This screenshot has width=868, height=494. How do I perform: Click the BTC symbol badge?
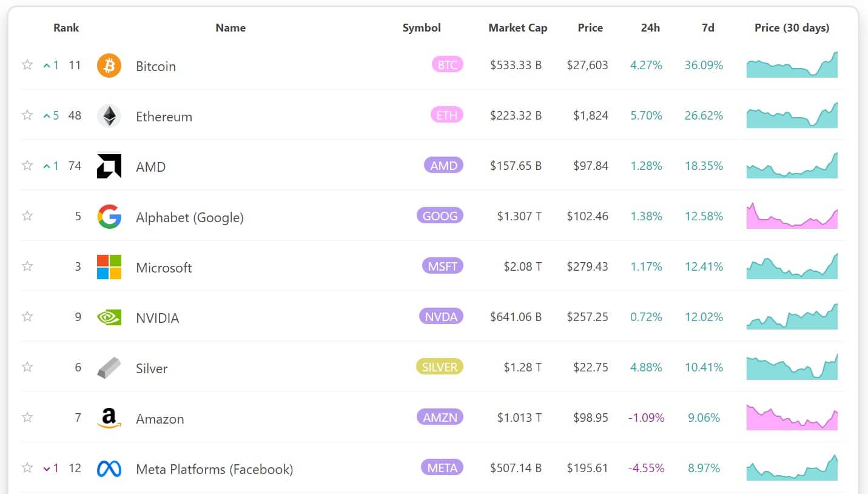tap(447, 64)
